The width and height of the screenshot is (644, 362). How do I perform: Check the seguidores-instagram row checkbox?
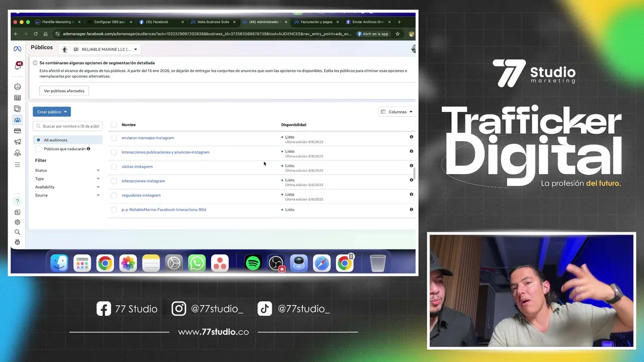114,195
